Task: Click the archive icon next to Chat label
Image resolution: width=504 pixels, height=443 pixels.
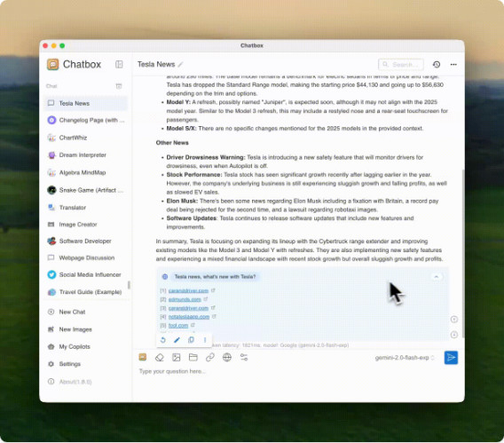Action: (119, 86)
